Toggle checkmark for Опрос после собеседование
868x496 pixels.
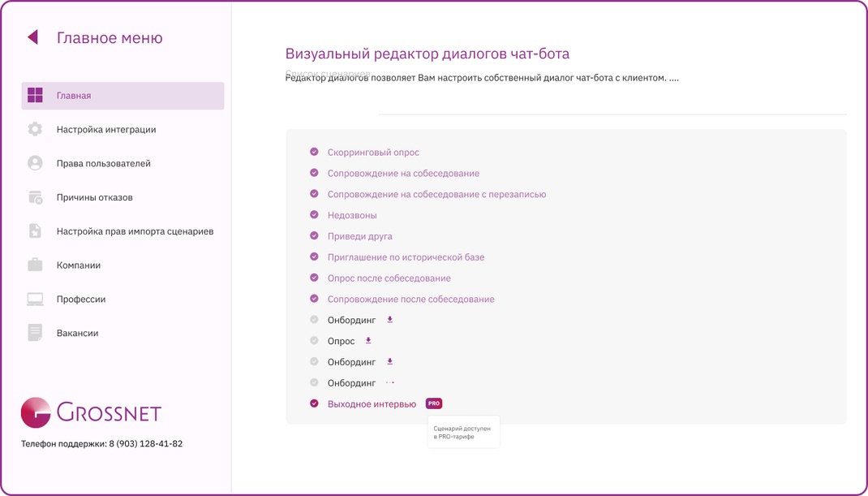[x=314, y=277]
